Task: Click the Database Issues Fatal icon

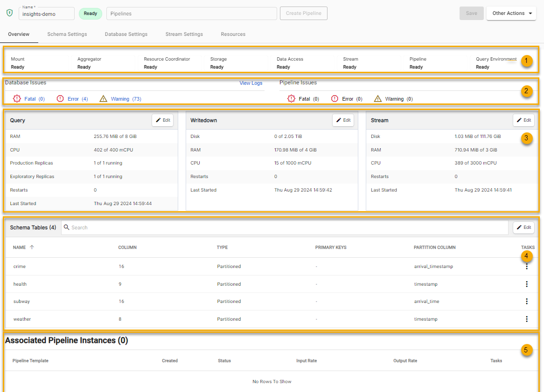Action: (x=17, y=99)
